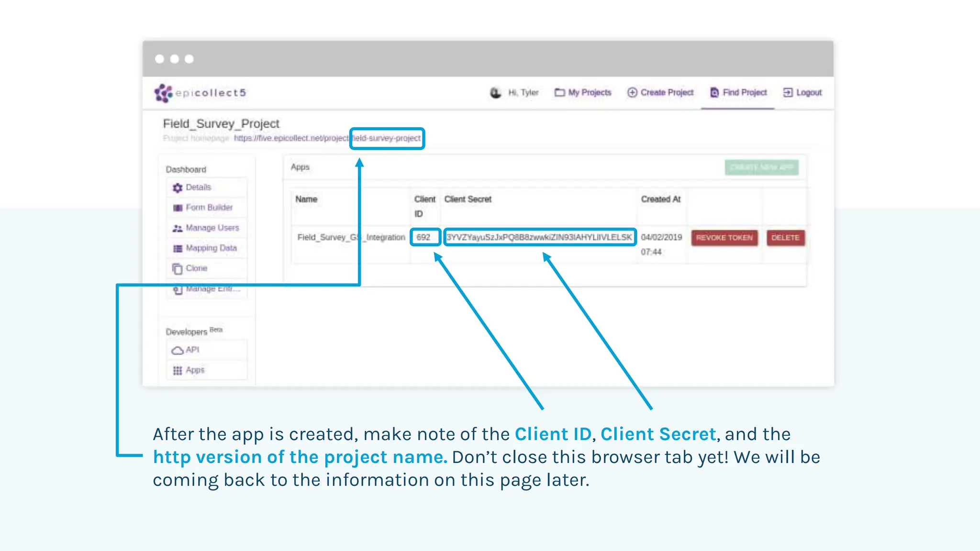Click the red Revoke Token button
Viewport: 980px width, 551px height.
click(x=724, y=238)
